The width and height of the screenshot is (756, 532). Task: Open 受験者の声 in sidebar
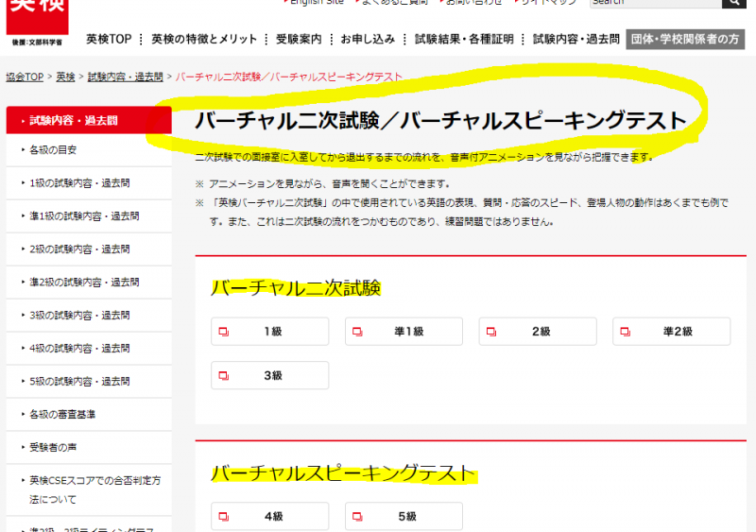tap(89, 448)
